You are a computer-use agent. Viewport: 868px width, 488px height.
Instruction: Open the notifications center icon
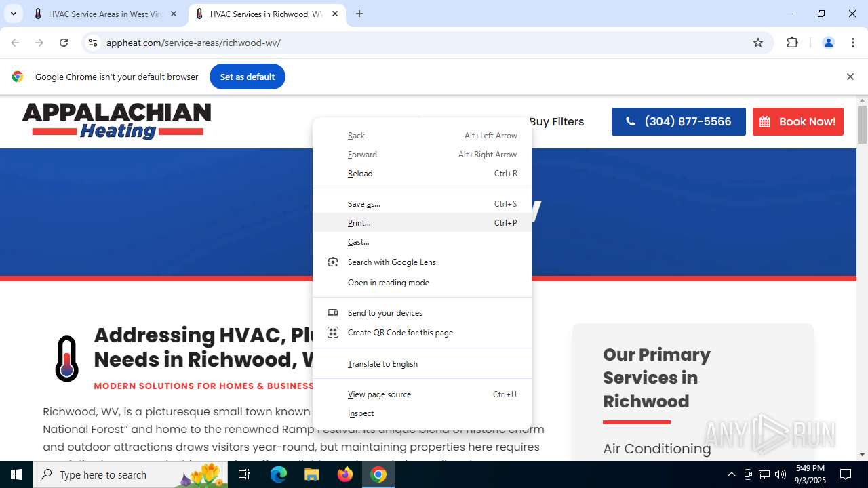click(x=846, y=474)
